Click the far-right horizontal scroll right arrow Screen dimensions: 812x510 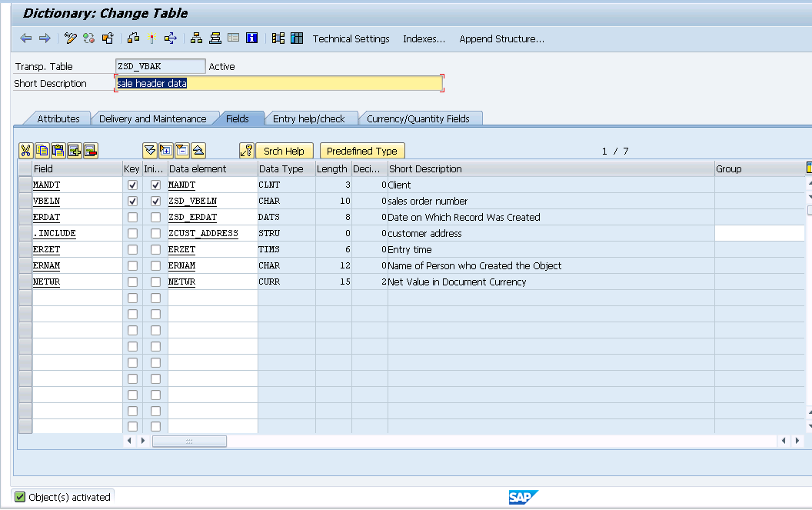click(x=797, y=441)
